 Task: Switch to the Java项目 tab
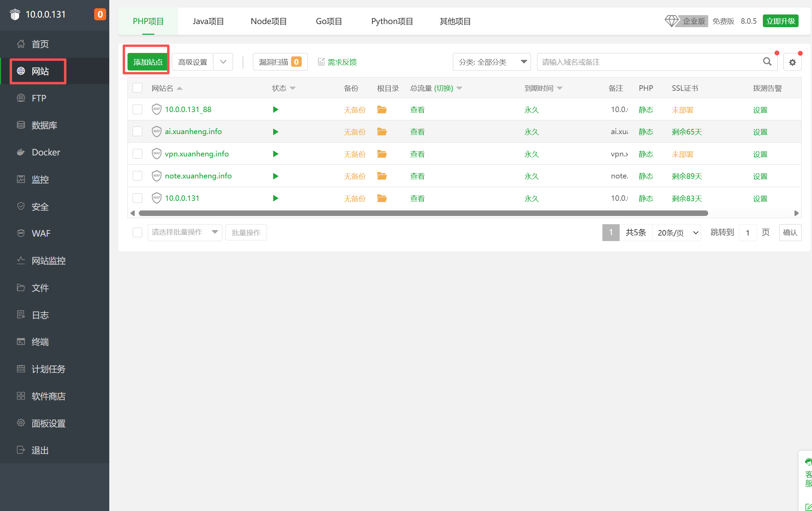click(208, 21)
